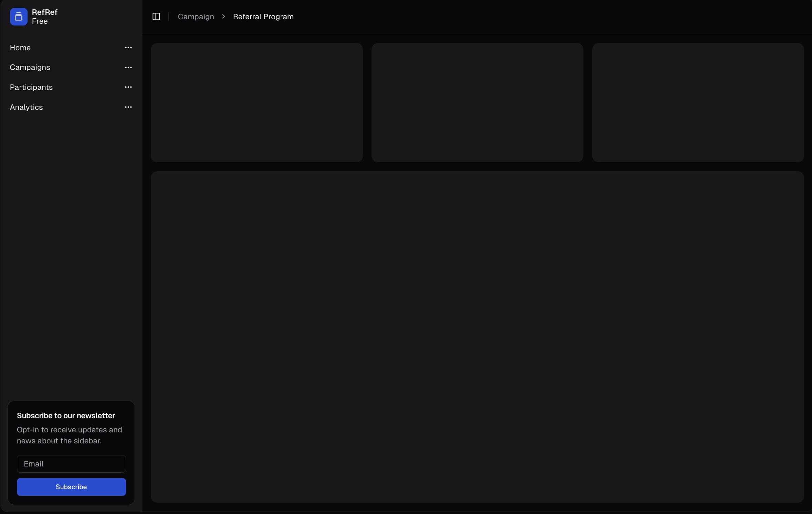Image resolution: width=812 pixels, height=514 pixels.
Task: Open the Analytics item's three-dot menu
Action: (x=128, y=107)
